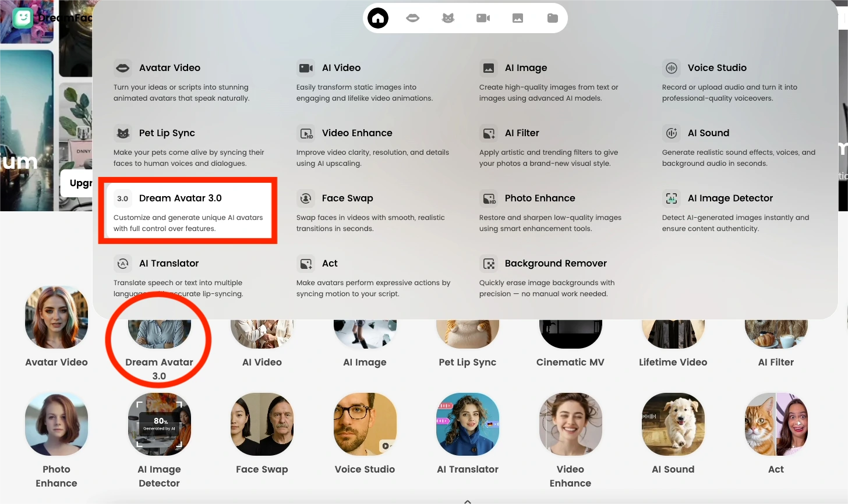The height and width of the screenshot is (504, 848).
Task: Click the video camera icon in top navigation
Action: tap(483, 18)
